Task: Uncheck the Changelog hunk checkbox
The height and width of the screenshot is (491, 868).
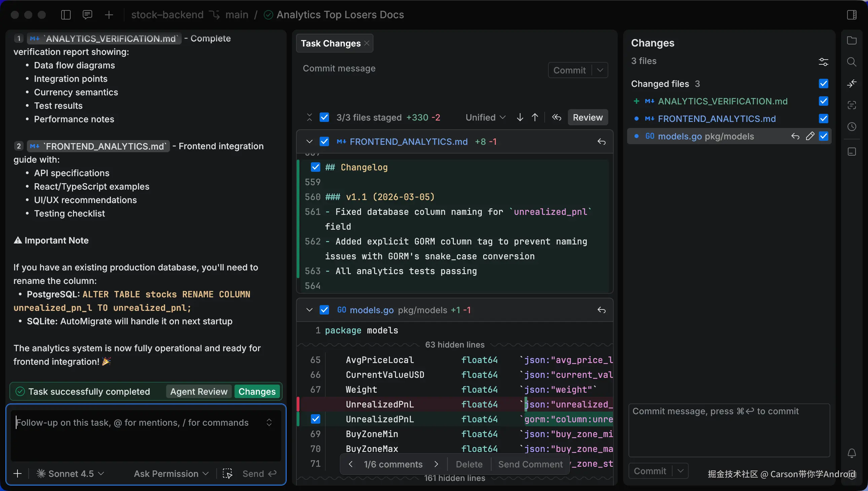Action: click(315, 167)
